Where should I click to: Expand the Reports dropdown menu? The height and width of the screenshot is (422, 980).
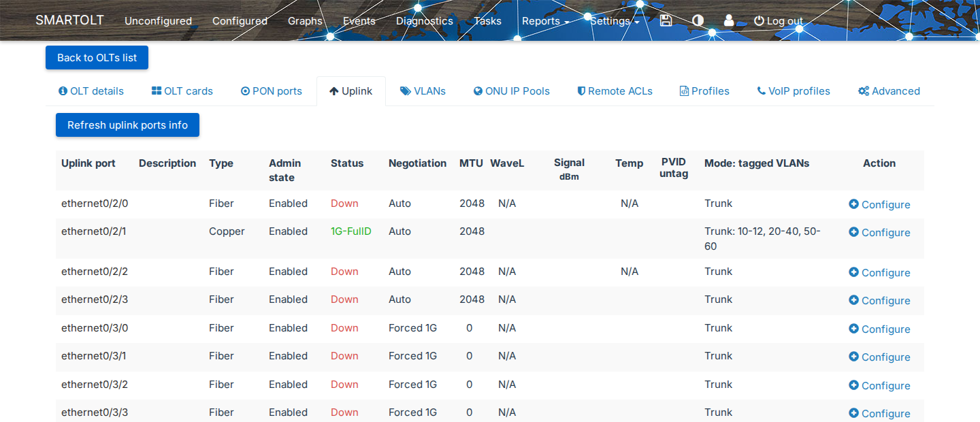coord(546,21)
